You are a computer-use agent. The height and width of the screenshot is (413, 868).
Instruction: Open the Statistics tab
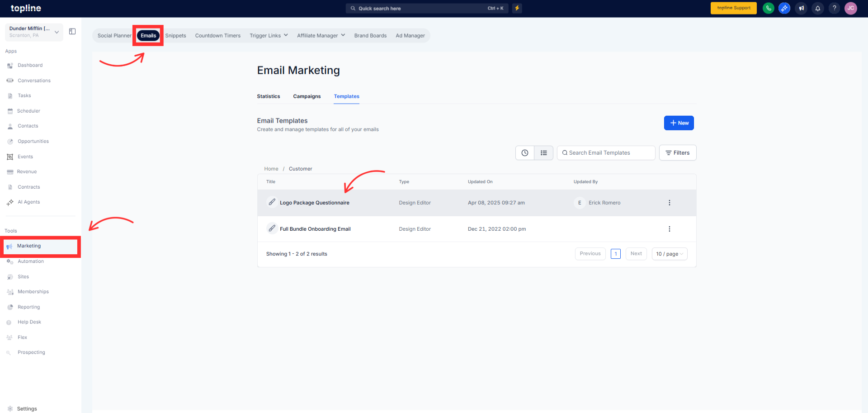coord(268,96)
